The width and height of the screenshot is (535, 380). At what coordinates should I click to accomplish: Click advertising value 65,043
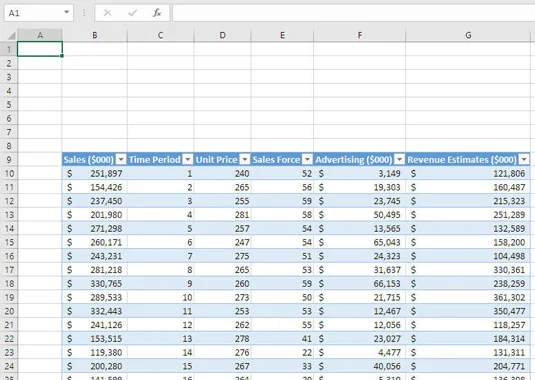tap(387, 242)
